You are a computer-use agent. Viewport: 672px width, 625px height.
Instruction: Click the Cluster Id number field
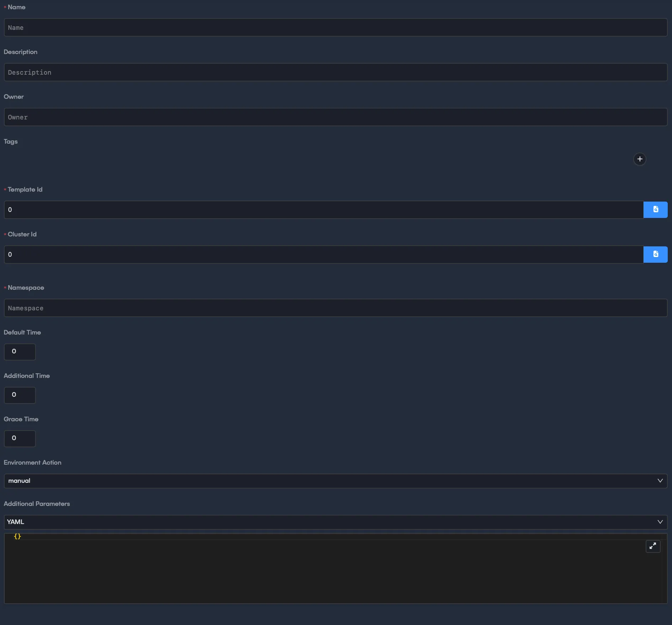(324, 254)
